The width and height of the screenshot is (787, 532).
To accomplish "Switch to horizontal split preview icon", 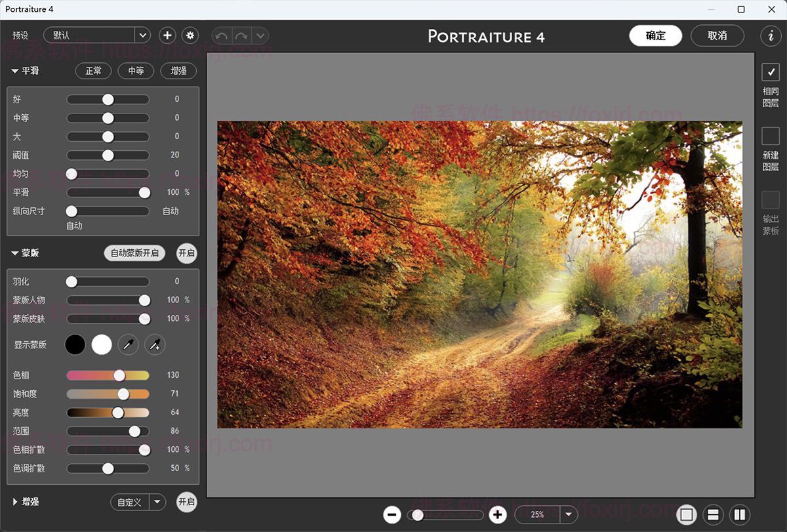I will click(713, 515).
